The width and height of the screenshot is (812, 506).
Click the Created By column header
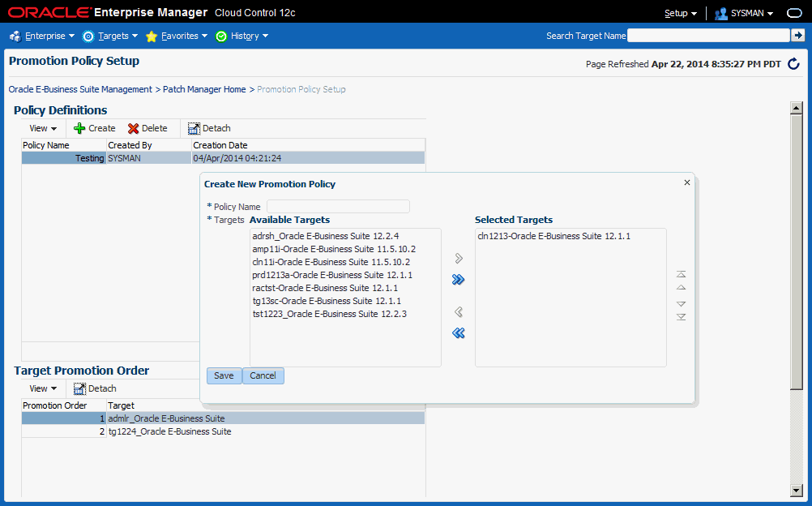pyautogui.click(x=148, y=145)
